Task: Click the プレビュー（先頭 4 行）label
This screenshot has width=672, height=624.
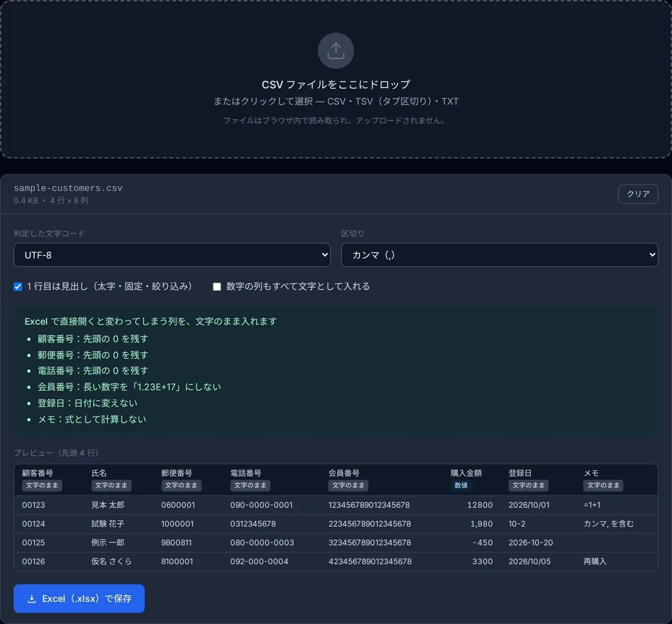Action: click(x=56, y=453)
